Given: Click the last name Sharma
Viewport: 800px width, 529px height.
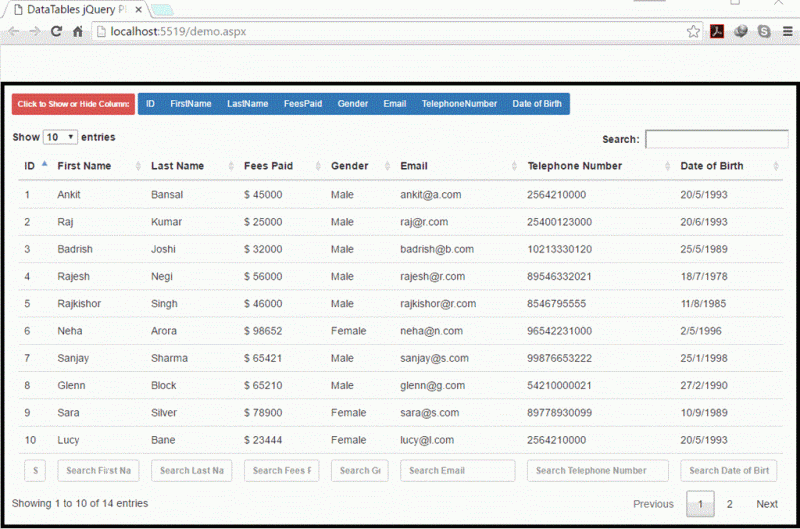Looking at the screenshot, I should 169,358.
